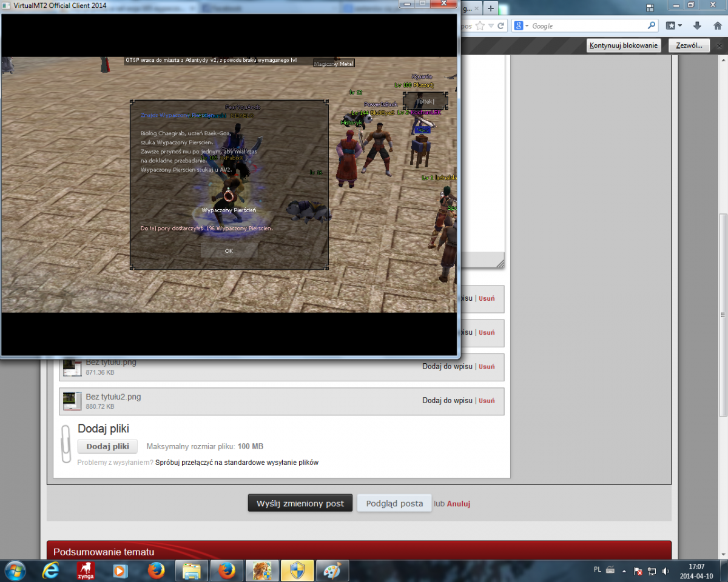728x582 pixels.
Task: Open the Windows Start menu
Action: [x=15, y=570]
